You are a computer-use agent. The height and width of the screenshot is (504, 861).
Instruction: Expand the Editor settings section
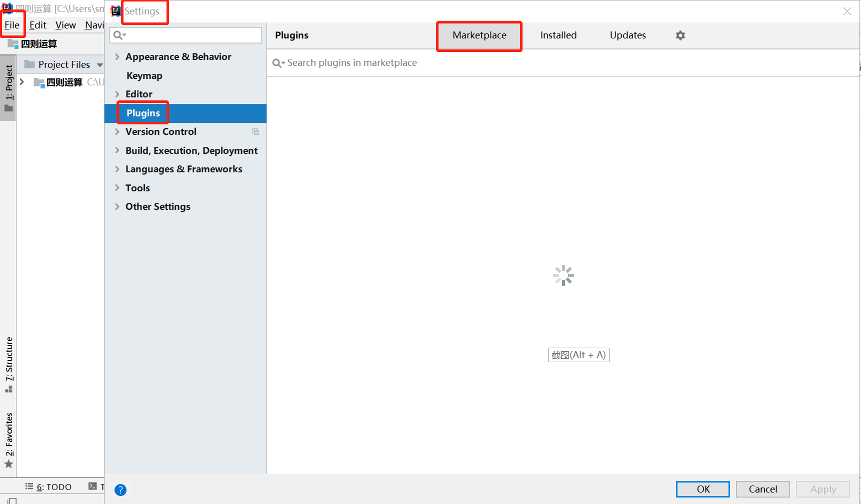[x=117, y=94]
